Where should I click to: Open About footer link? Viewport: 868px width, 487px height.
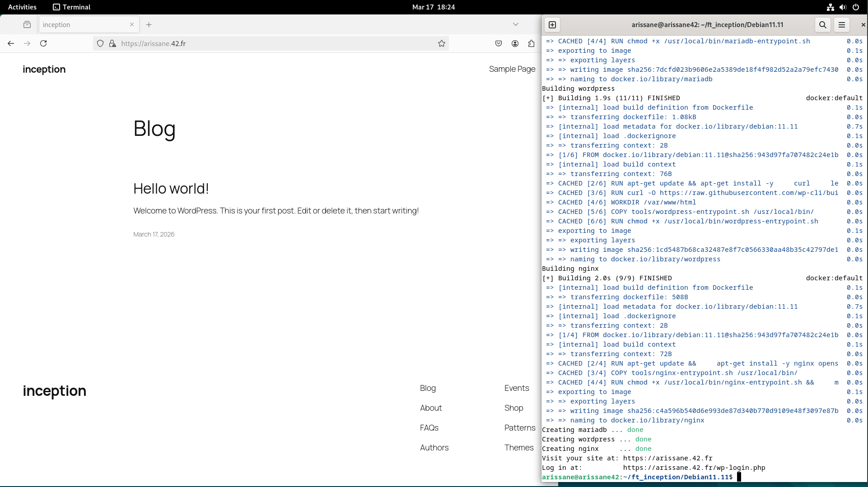pyautogui.click(x=431, y=408)
